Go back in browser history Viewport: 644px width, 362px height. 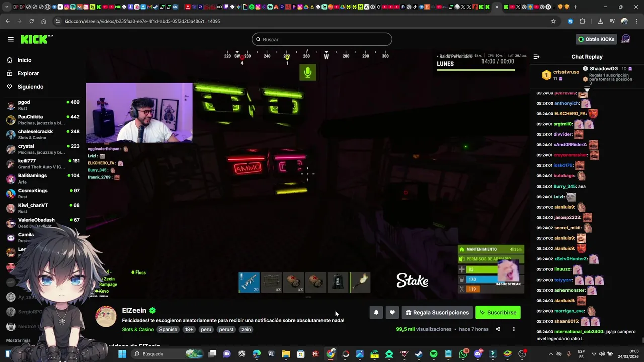7,21
